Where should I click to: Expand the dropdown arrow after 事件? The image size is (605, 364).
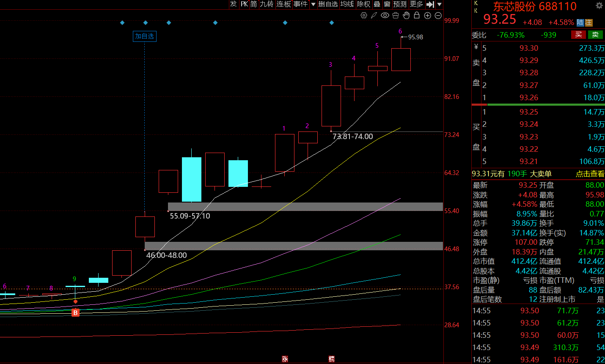tap(313, 4)
